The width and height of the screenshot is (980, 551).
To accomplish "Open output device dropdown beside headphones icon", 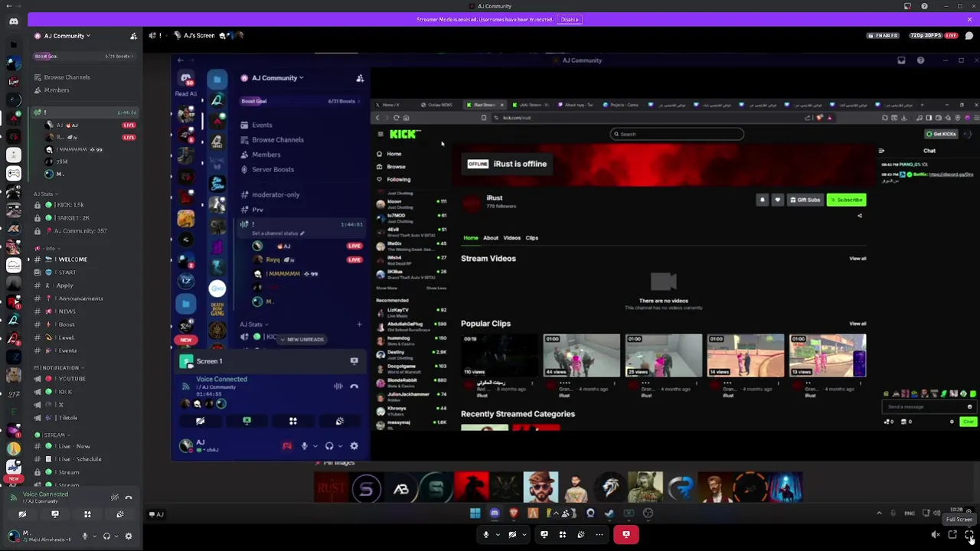I will tap(115, 536).
